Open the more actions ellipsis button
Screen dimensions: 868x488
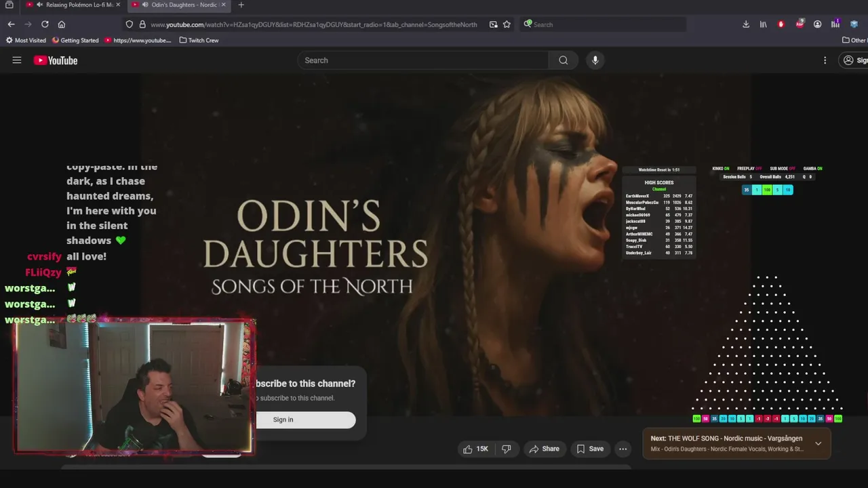623,449
